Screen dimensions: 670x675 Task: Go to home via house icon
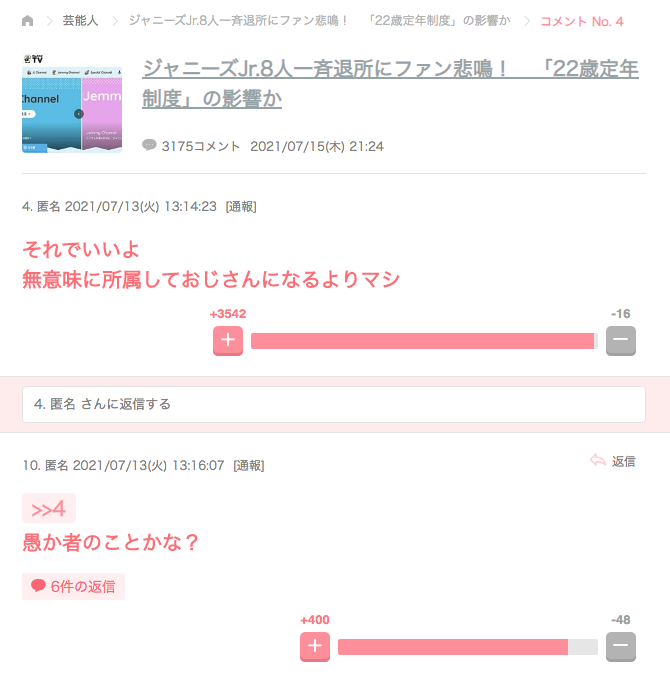(x=28, y=21)
